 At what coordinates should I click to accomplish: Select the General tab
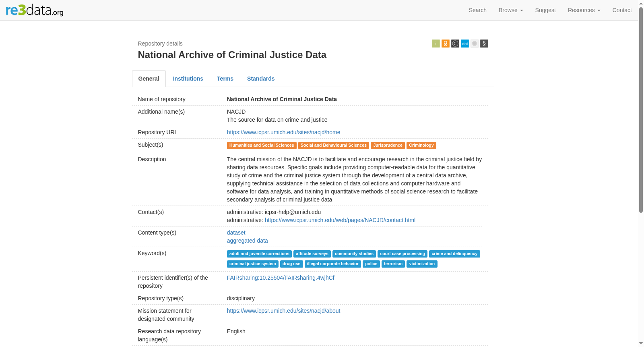click(149, 79)
